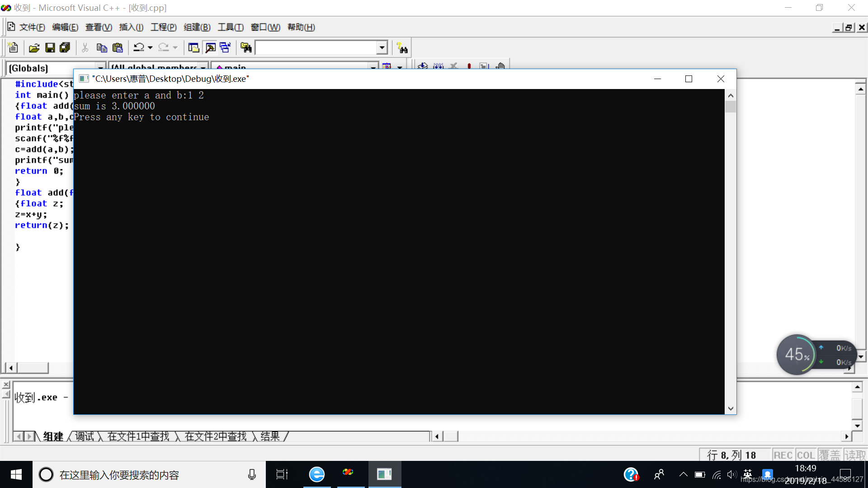Click the console window scroll up arrow
Screen dimensions: 868x488
731,95
